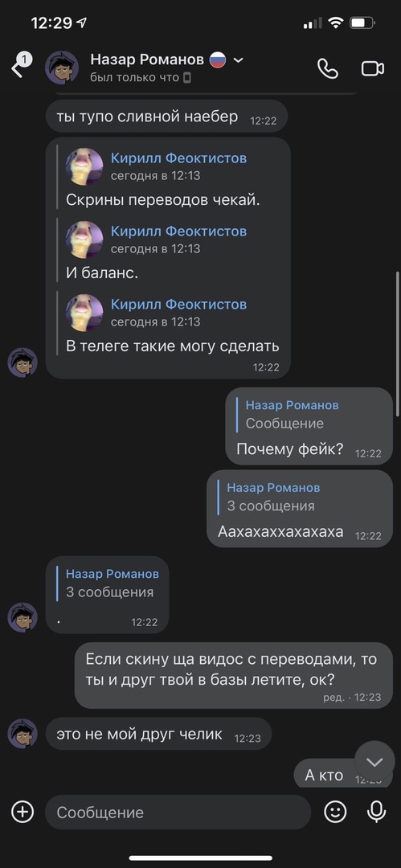Viewport: 401px width, 868px height.
Task: Tap the edited message 'Если скину ща видос'
Action: point(234,675)
